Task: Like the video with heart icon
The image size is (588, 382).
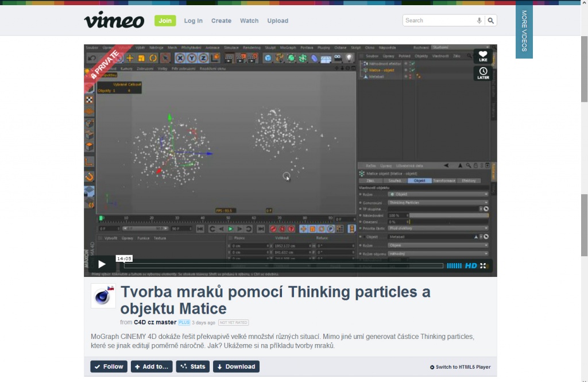Action: (x=483, y=56)
